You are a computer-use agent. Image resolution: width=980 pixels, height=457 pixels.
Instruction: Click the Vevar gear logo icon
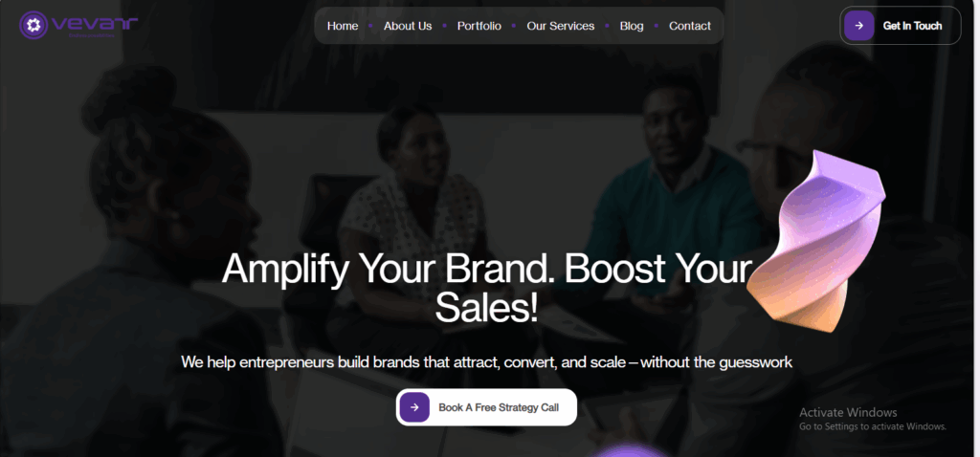point(33,26)
